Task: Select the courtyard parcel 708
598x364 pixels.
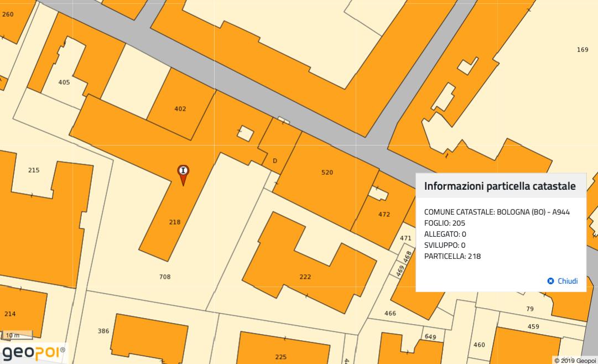Action: (165, 277)
